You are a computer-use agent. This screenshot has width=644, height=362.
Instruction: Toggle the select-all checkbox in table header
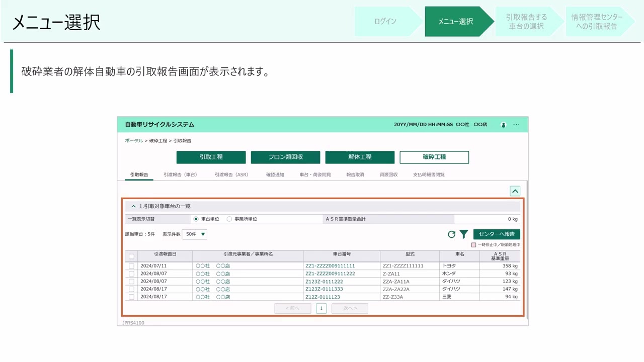click(132, 256)
